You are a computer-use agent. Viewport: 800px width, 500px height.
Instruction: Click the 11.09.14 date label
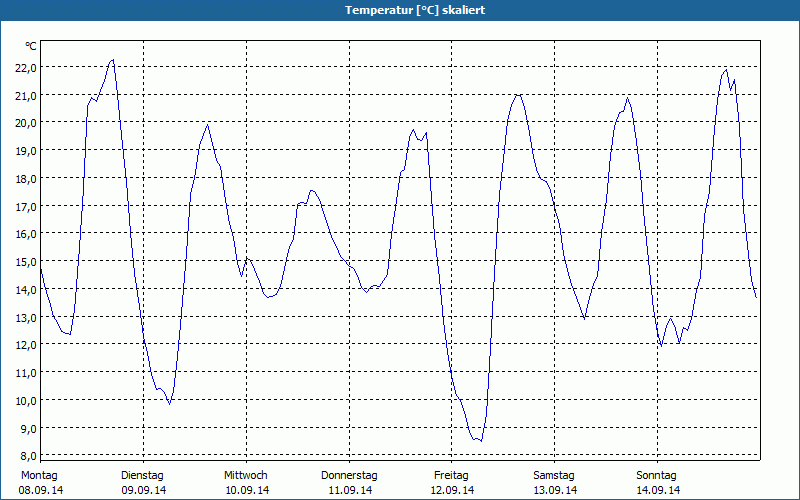click(x=350, y=490)
